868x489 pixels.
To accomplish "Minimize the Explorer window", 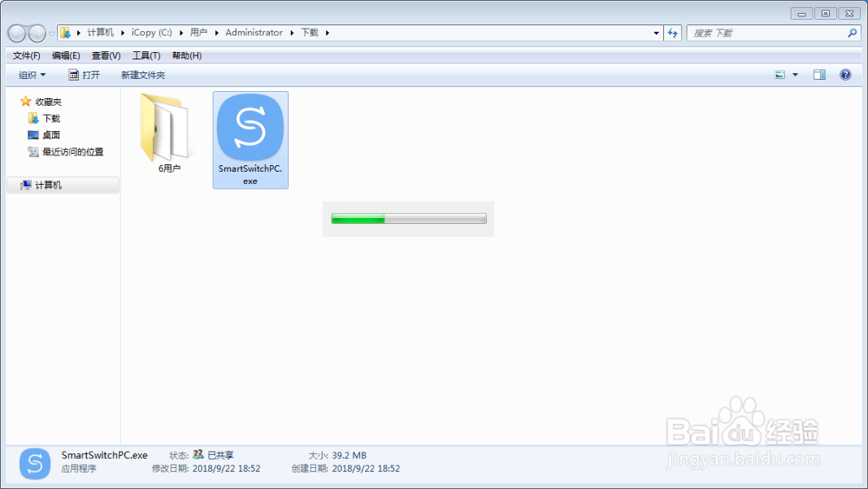I will click(x=801, y=13).
